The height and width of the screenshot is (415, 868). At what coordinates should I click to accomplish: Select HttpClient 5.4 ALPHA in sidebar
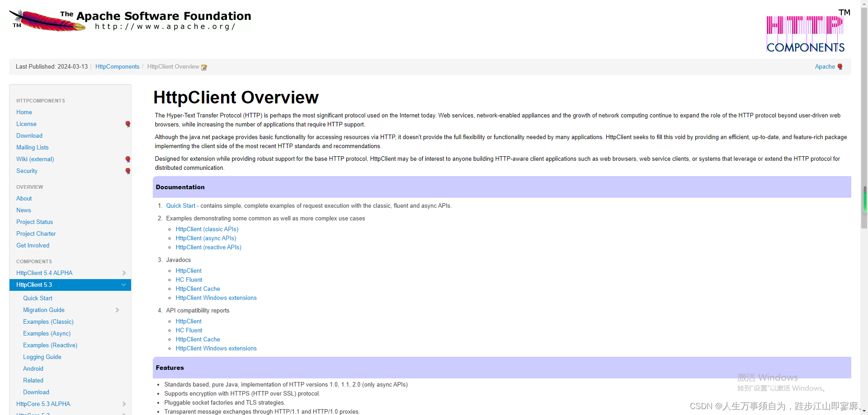coord(44,273)
